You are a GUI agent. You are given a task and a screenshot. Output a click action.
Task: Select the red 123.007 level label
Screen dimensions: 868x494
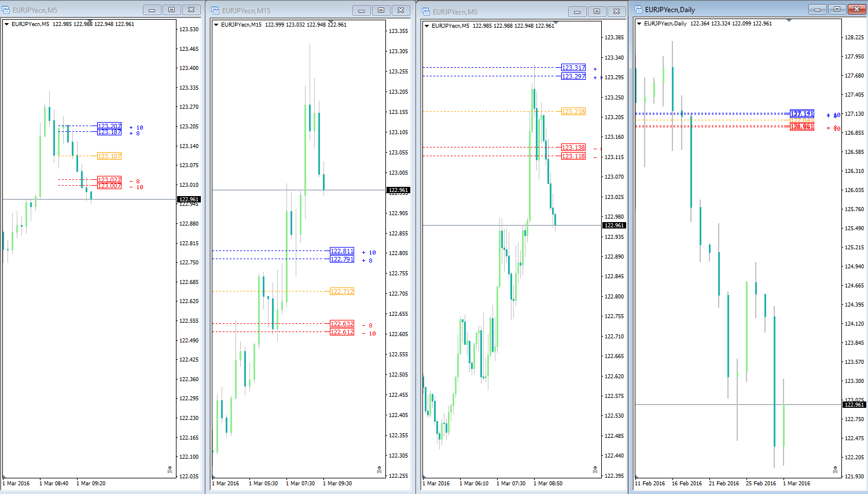tap(109, 186)
